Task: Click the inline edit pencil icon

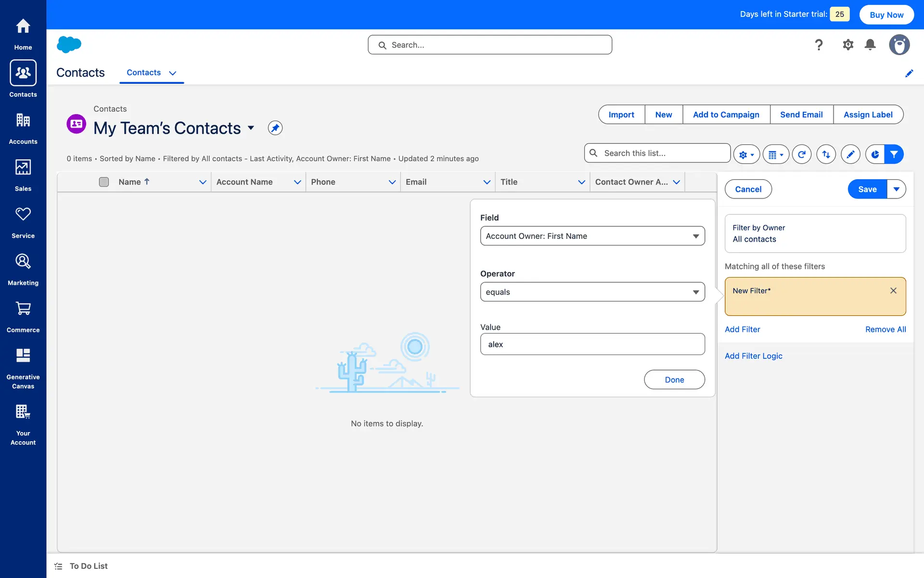Action: click(x=850, y=154)
